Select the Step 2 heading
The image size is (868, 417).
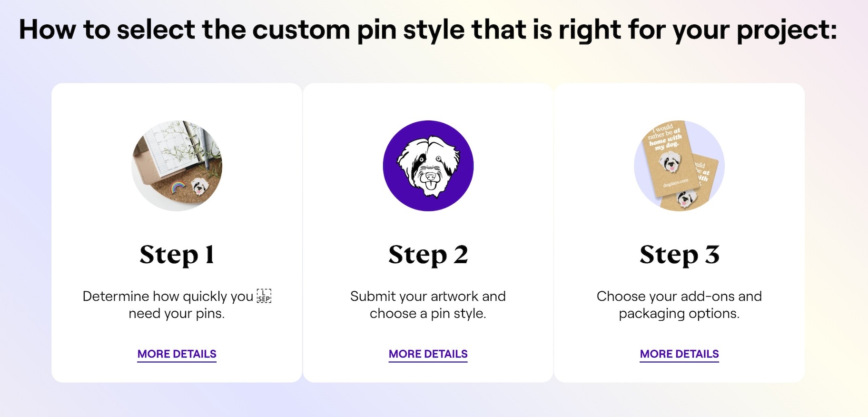[428, 255]
